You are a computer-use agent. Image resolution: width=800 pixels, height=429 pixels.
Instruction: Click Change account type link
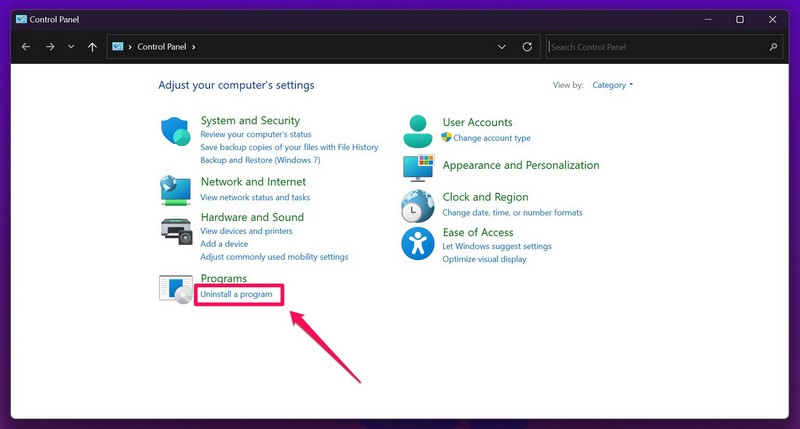pyautogui.click(x=492, y=138)
